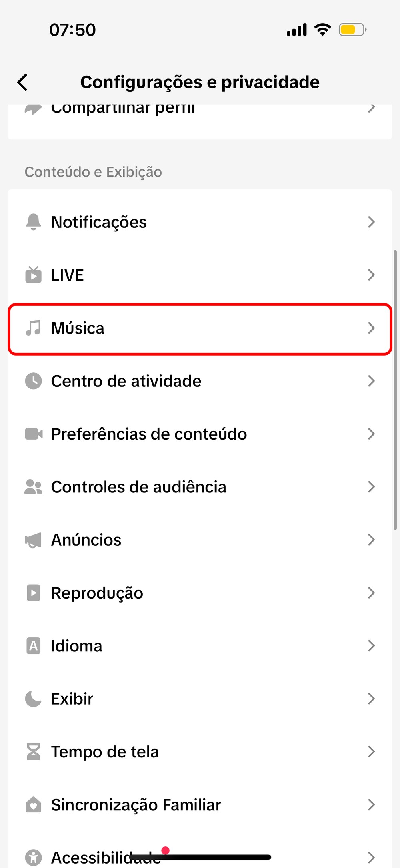Open the Música settings entry
The image size is (400, 868).
pos(78,328)
